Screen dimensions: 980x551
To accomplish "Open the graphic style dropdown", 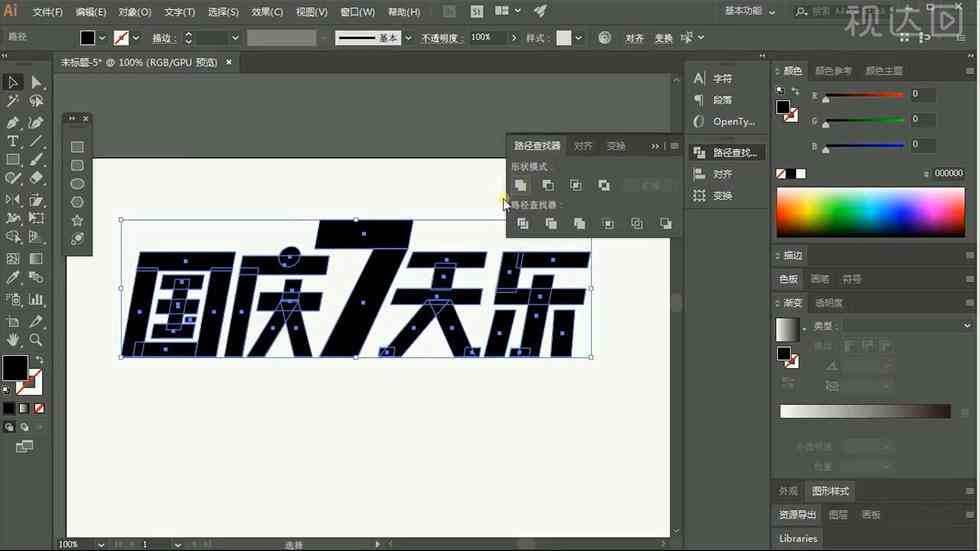I will 579,38.
